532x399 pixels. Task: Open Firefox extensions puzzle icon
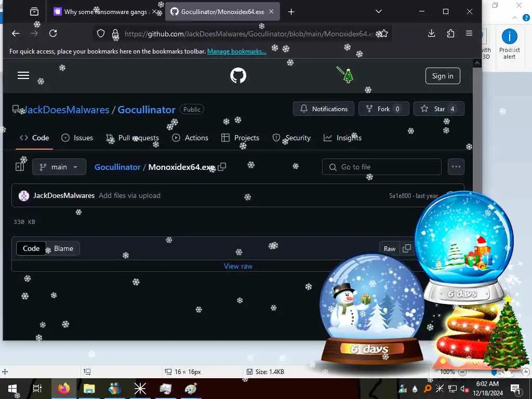click(450, 33)
